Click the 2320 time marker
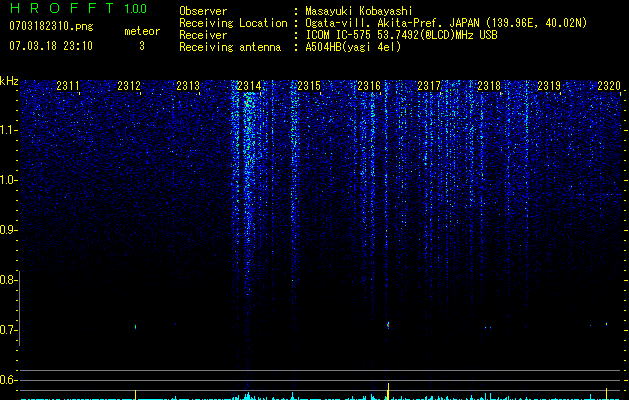Screen dimensions: 629x400 [609, 85]
